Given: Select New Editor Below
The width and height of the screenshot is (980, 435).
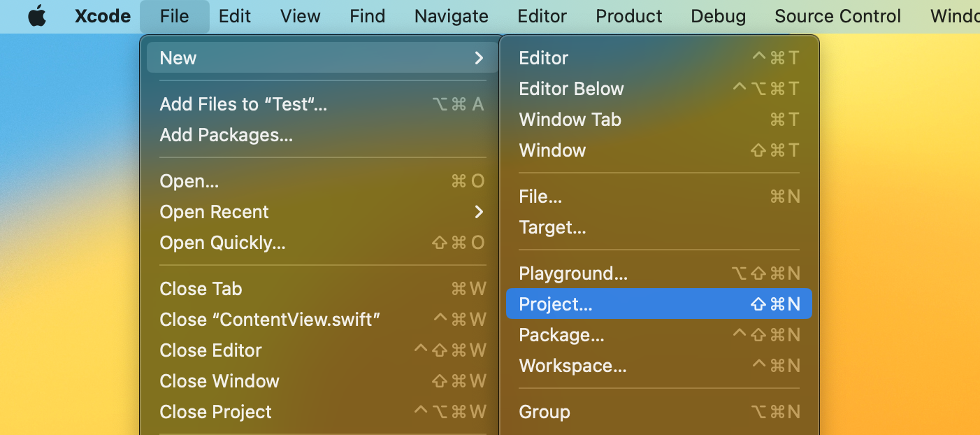Looking at the screenshot, I should [x=659, y=89].
